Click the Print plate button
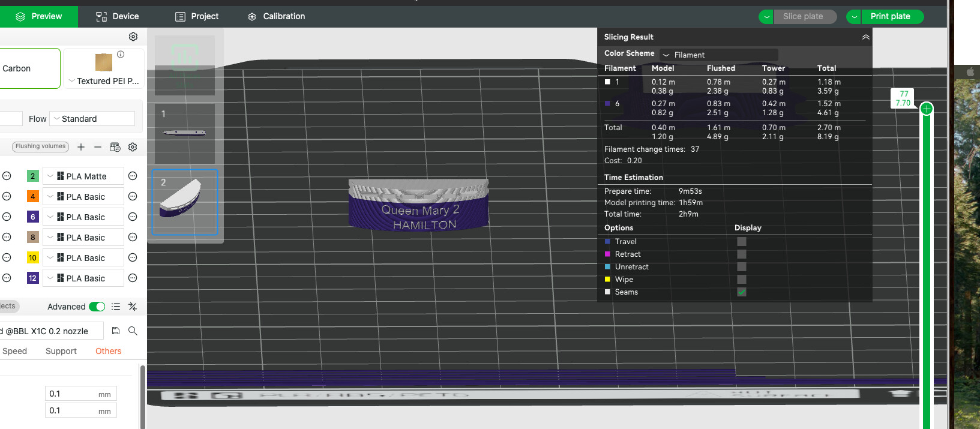Viewport: 980px width, 429px height. [x=892, y=17]
